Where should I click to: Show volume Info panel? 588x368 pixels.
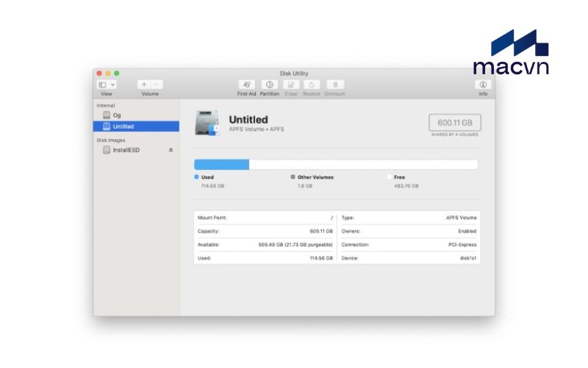point(483,85)
